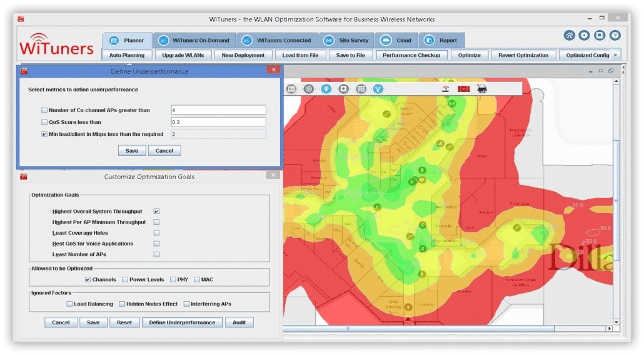Select Upgrade WLANs
The height and width of the screenshot is (355, 644).
point(183,55)
